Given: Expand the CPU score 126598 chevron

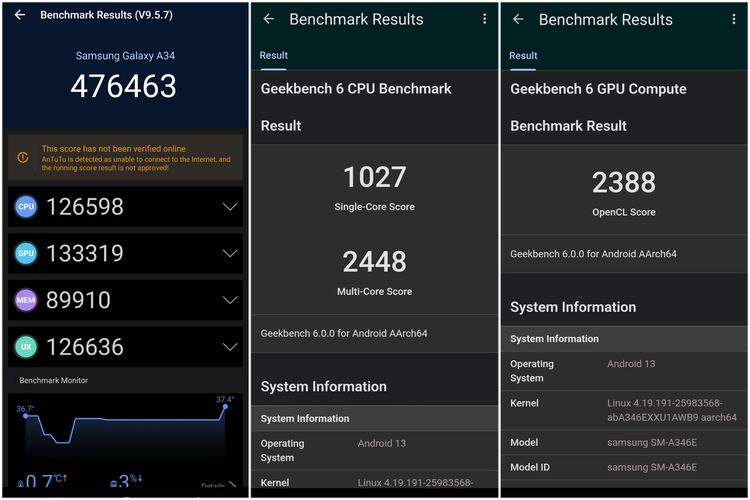Looking at the screenshot, I should coord(229,207).
